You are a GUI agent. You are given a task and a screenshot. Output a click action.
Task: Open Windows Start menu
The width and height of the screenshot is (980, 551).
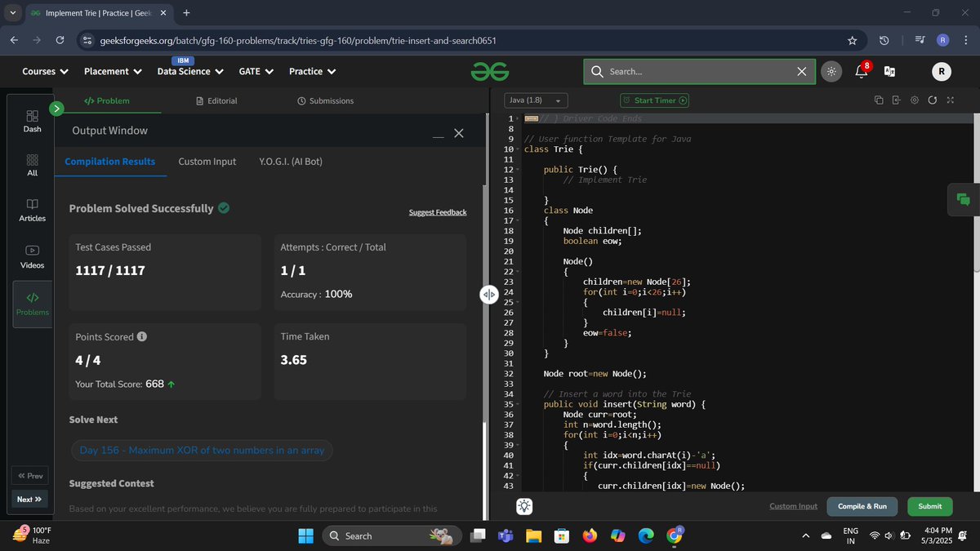tap(305, 535)
